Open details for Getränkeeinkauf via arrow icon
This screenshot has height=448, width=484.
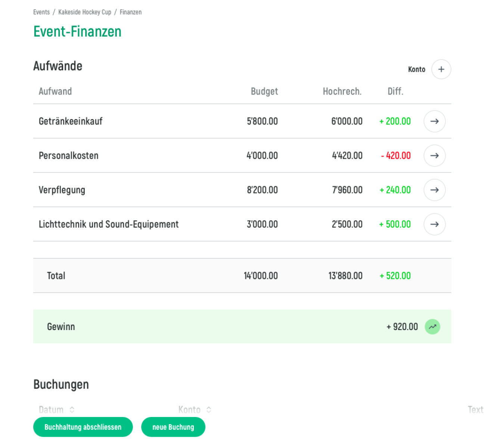434,121
